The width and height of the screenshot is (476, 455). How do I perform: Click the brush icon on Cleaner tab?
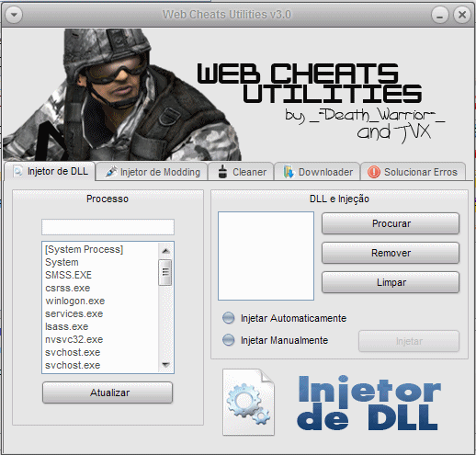click(222, 172)
